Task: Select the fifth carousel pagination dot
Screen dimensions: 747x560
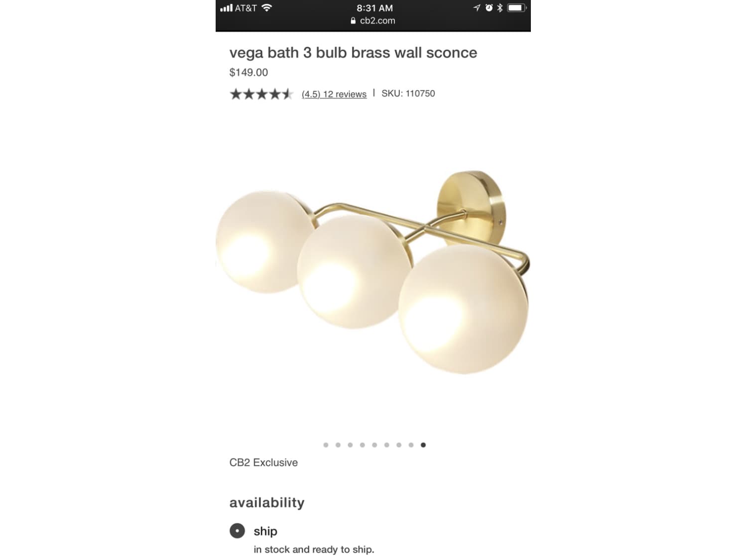Action: (x=374, y=445)
